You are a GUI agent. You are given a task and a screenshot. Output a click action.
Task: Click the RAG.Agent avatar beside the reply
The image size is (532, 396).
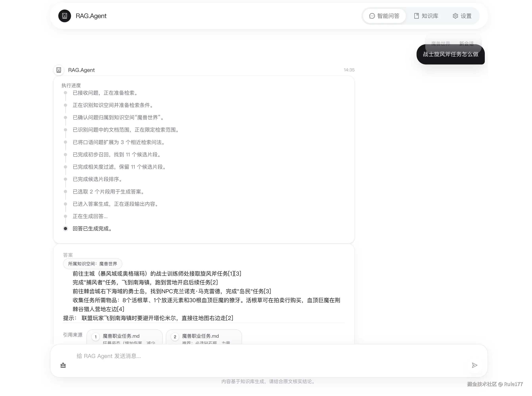[59, 70]
